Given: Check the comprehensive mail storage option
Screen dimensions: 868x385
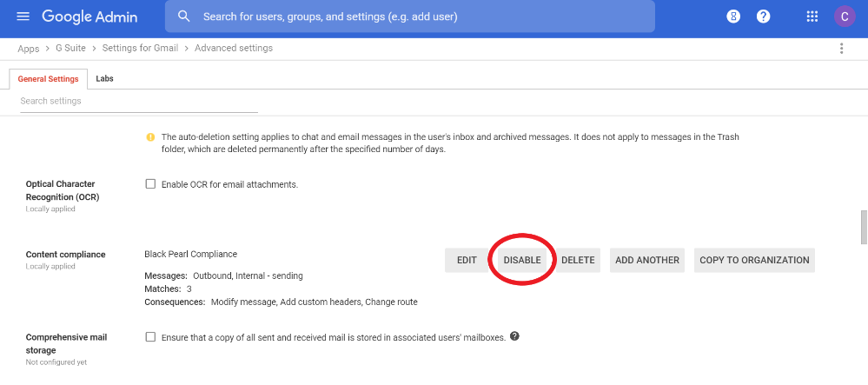Looking at the screenshot, I should [x=150, y=337].
